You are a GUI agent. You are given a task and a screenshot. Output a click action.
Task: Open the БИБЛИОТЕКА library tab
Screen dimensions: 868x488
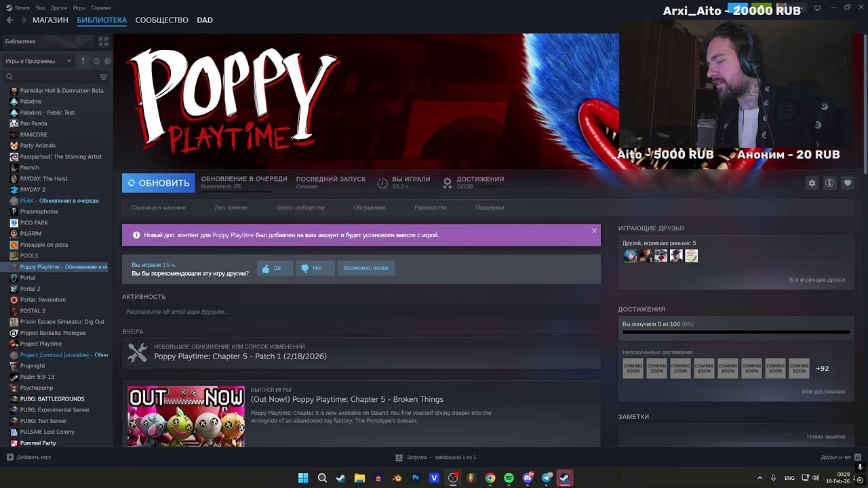coord(102,20)
